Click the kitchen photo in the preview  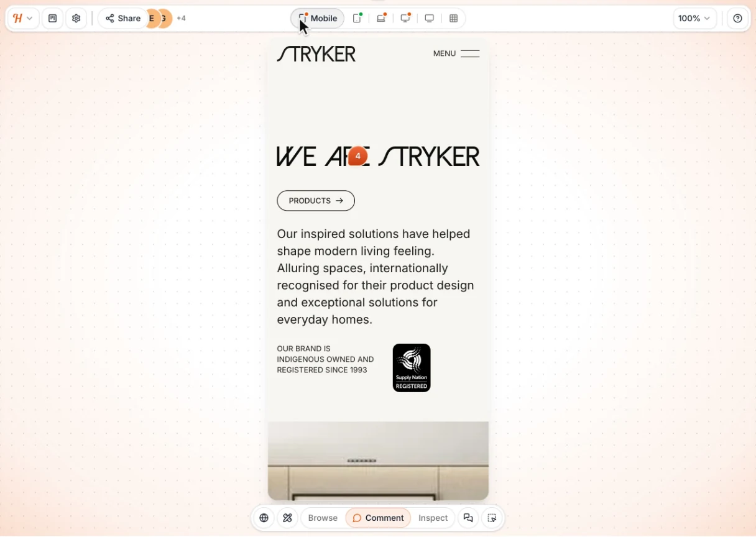[378, 461]
